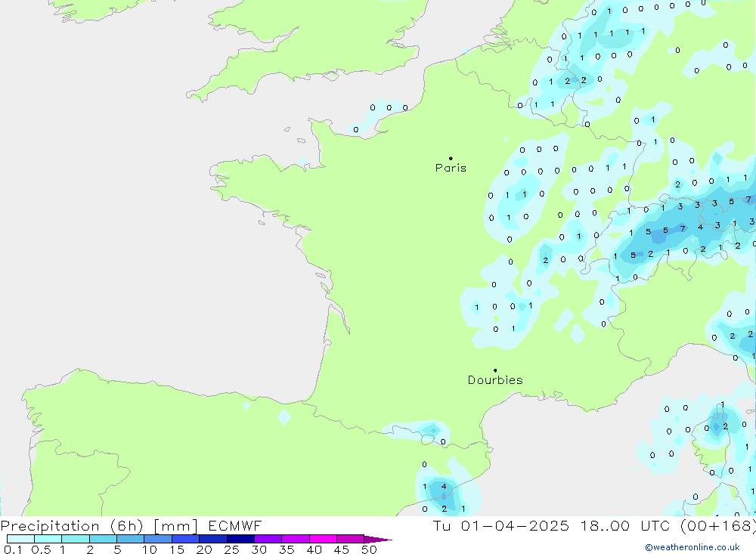
Task: Pick the legend swatch between 20 and 25
Action: pyautogui.click(x=213, y=539)
